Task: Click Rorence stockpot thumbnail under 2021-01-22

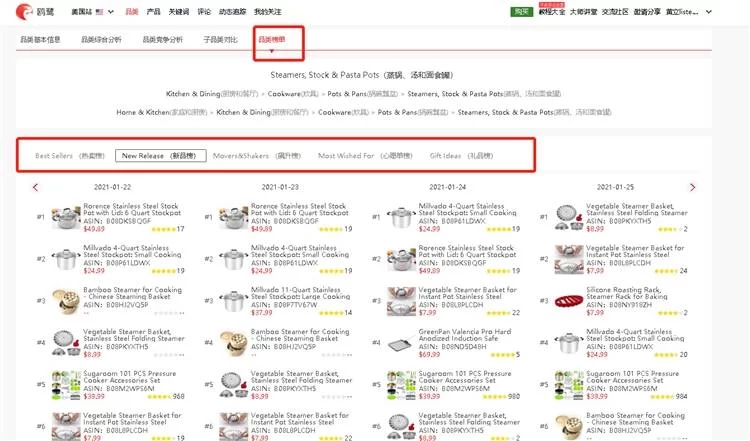Action: (65, 217)
